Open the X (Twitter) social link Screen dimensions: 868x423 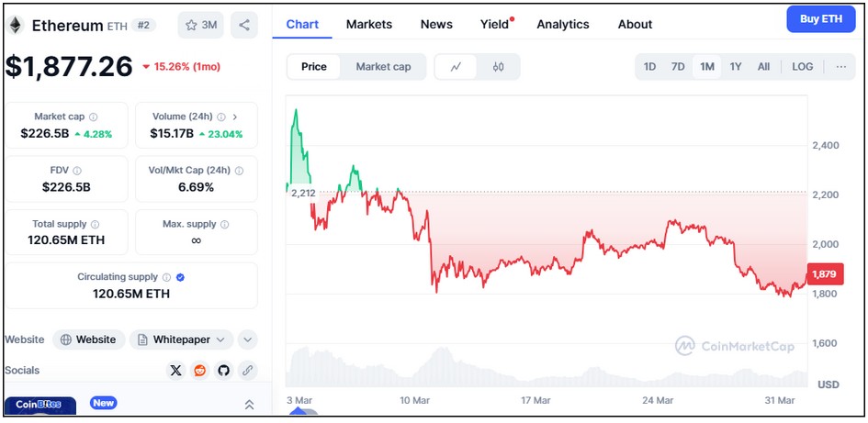[176, 371]
